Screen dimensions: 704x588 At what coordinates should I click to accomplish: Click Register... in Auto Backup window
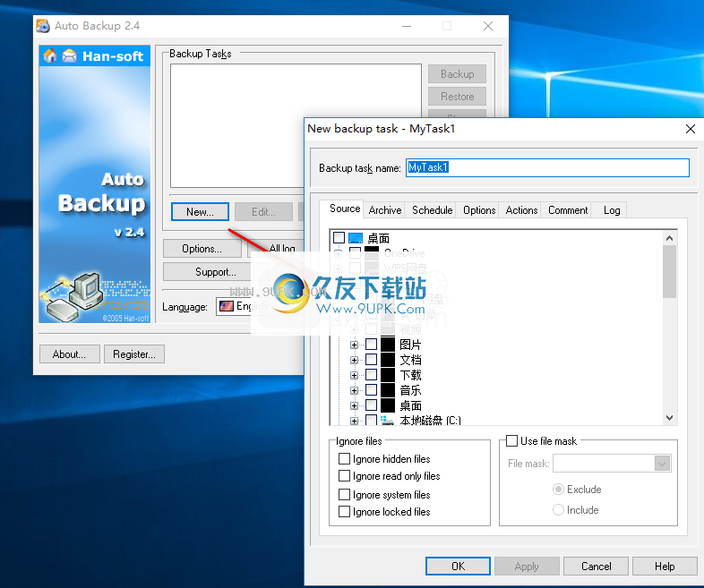click(134, 354)
